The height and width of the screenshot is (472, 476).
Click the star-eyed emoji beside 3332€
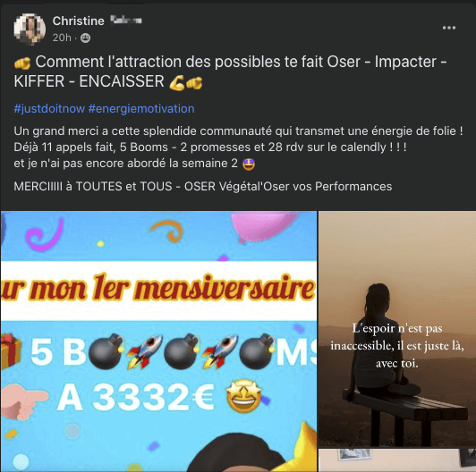coord(243,396)
